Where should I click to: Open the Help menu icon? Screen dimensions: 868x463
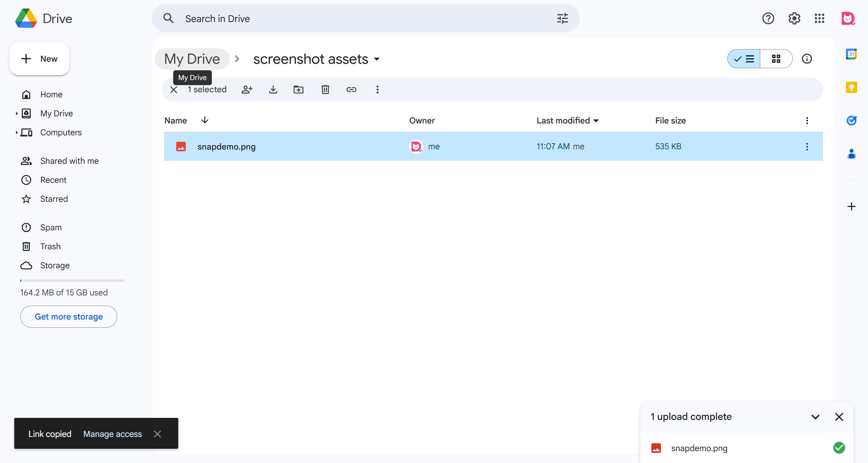tap(768, 18)
